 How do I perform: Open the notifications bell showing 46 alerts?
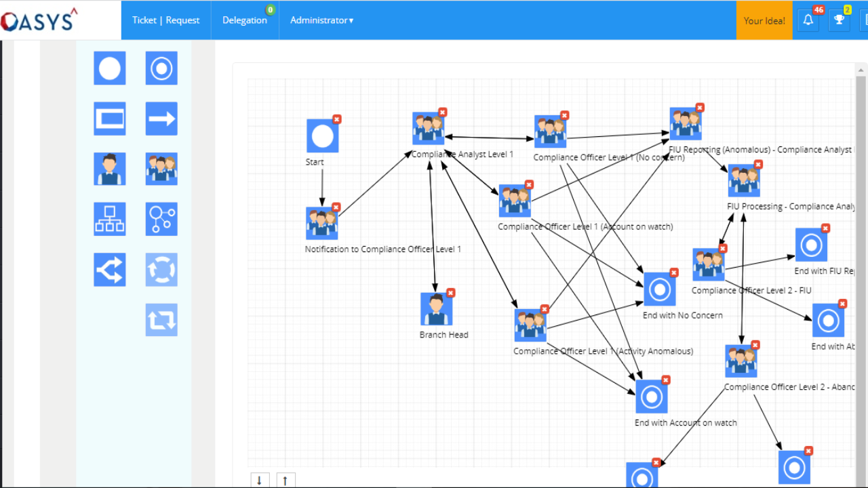pos(807,20)
